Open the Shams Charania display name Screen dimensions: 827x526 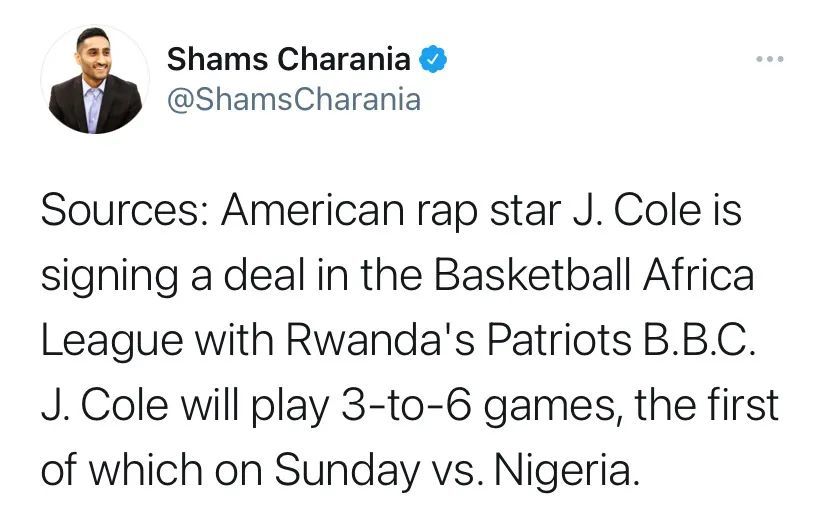[289, 59]
